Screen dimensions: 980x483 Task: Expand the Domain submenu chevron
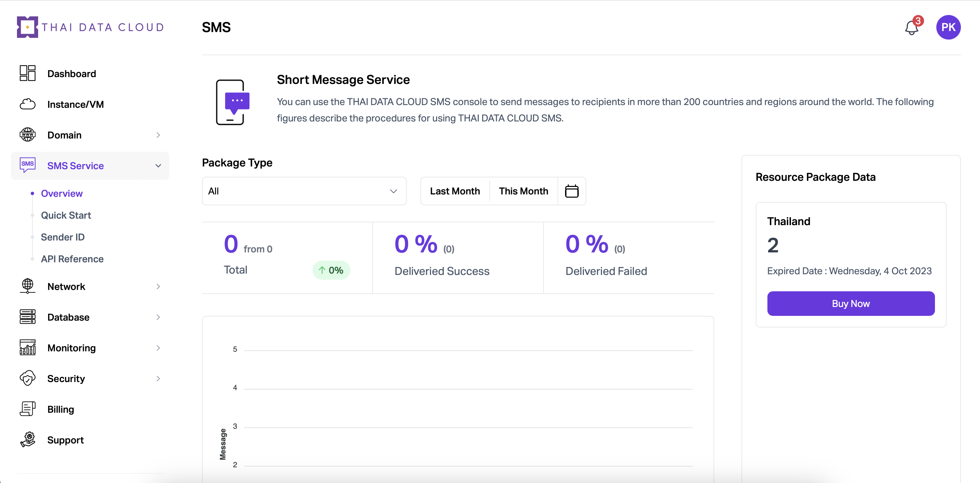158,135
